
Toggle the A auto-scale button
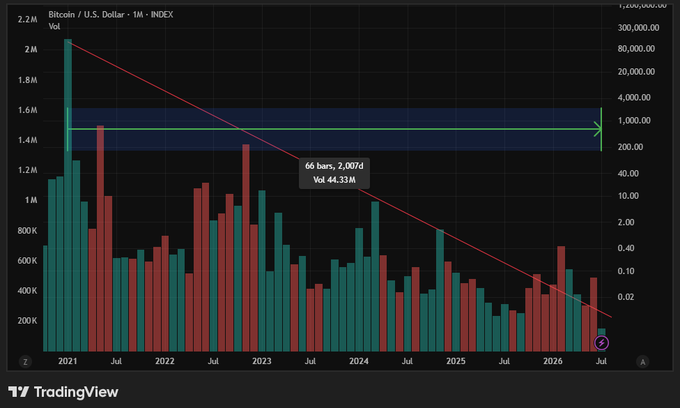(642, 362)
